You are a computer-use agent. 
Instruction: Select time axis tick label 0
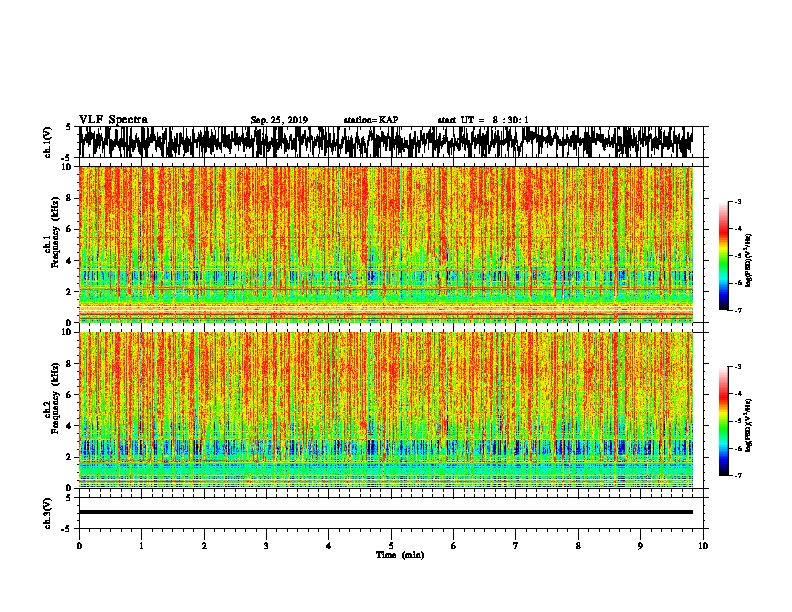pos(79,546)
